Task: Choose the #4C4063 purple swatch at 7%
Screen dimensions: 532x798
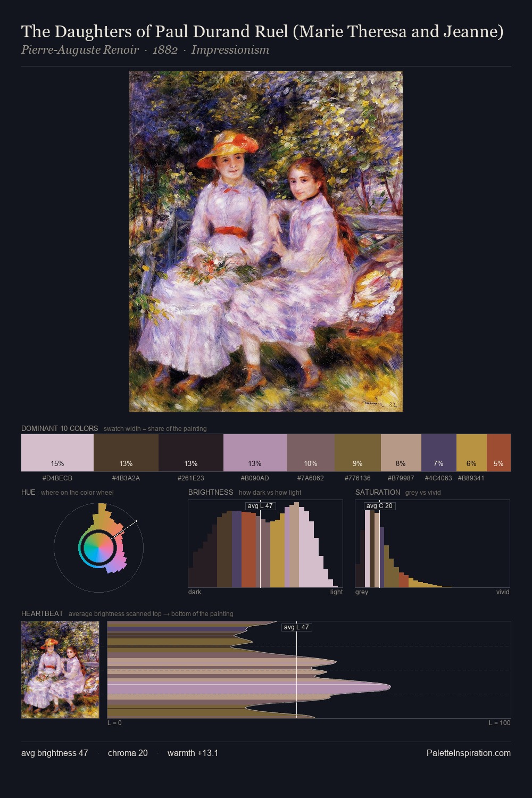Action: [439, 453]
